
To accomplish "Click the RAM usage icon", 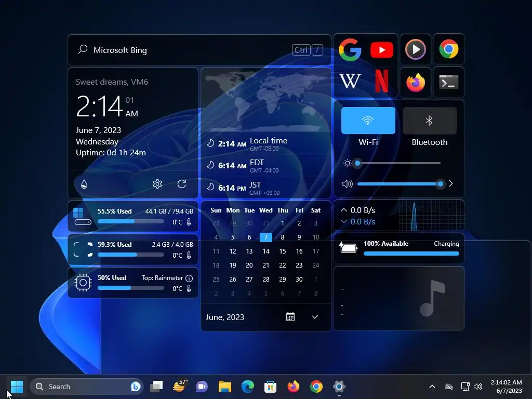I will tap(83, 249).
